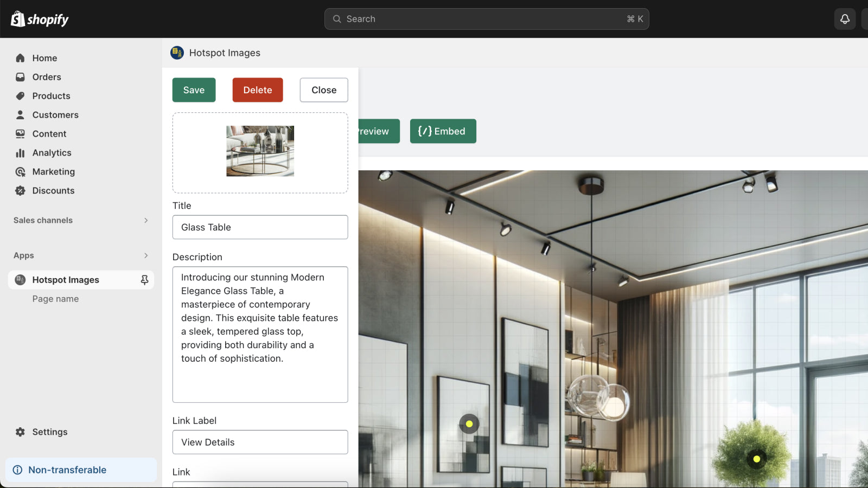Viewport: 868px width, 488px height.
Task: Click the Non-transferable notice
Action: 81,470
